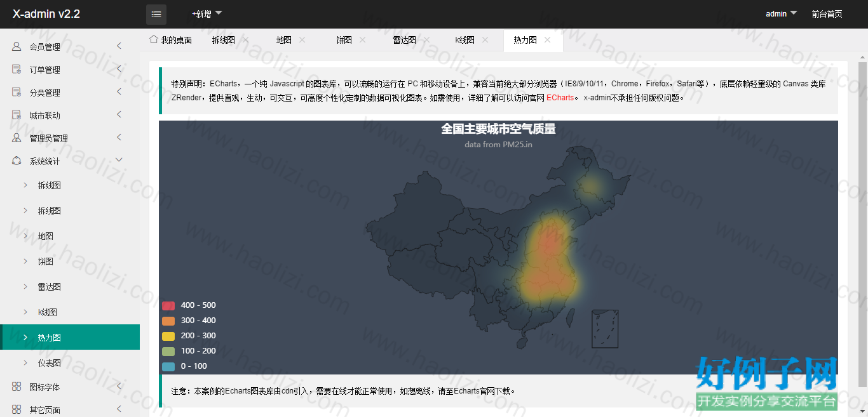Switch to the 地图 tab
The width and height of the screenshot is (868, 417).
[x=283, y=40]
